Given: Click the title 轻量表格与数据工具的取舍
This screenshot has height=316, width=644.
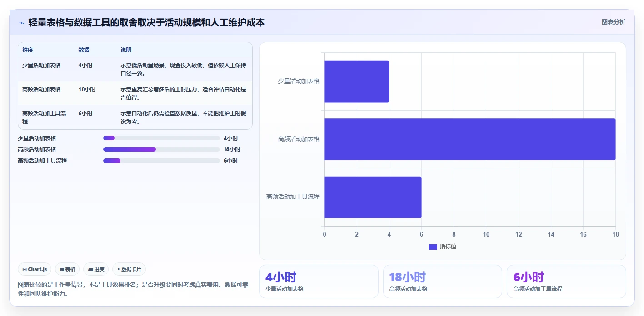Looking at the screenshot, I should 146,22.
